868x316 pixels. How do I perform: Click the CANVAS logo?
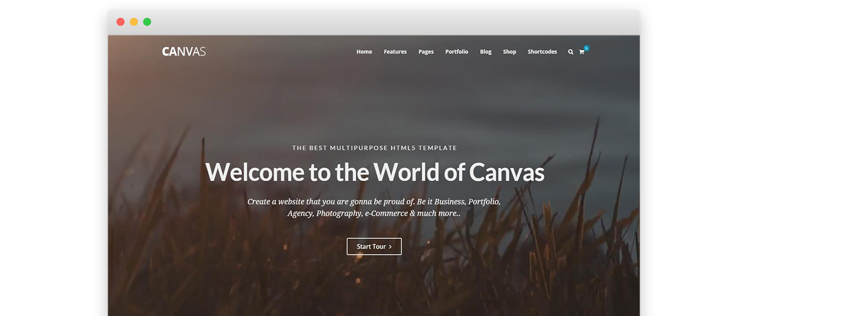coord(184,52)
